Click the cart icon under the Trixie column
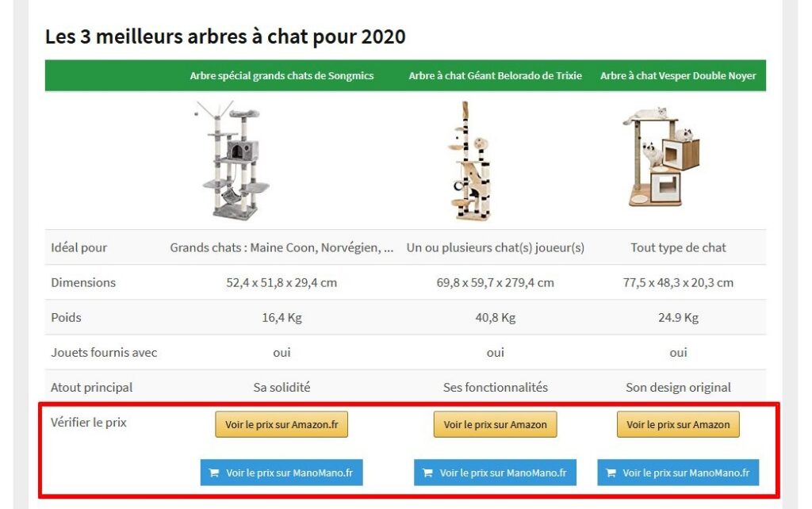812x509 pixels. [428, 473]
